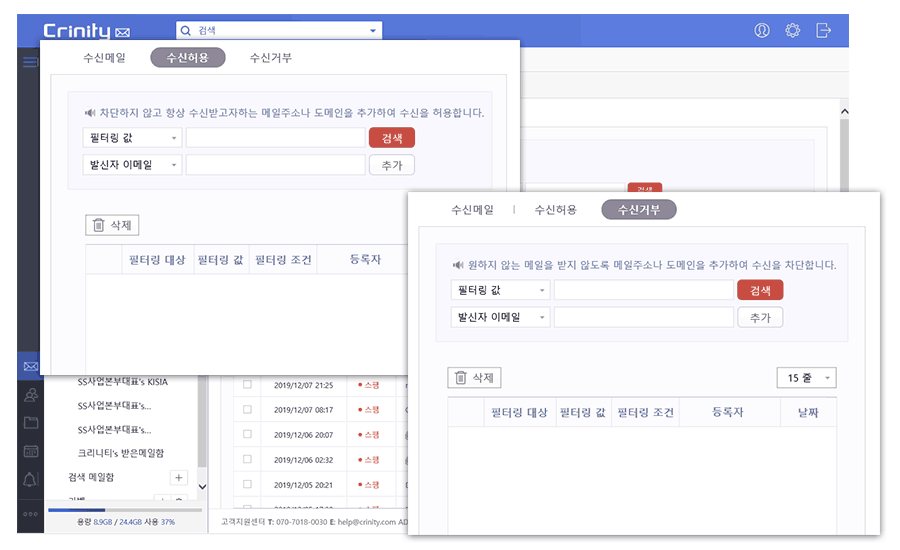Open settings gear icon in header
This screenshot has width=900, height=550.
(x=793, y=30)
